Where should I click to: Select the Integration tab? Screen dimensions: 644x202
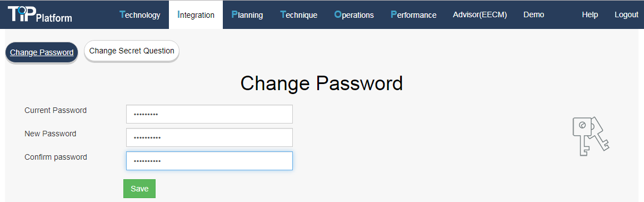[196, 15]
